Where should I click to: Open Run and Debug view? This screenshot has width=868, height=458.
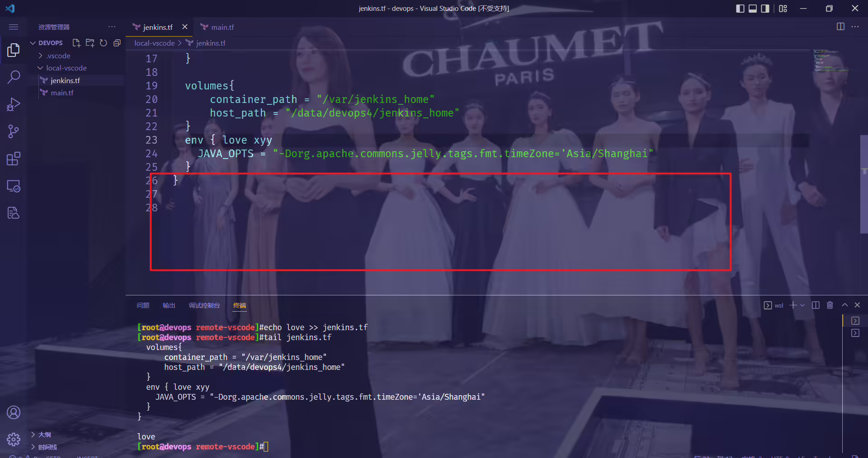point(14,104)
